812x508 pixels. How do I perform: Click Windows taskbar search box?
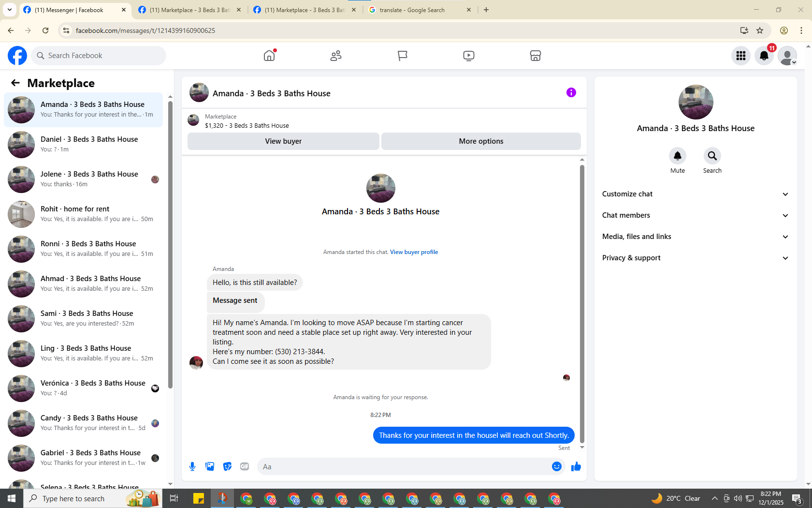point(93,498)
